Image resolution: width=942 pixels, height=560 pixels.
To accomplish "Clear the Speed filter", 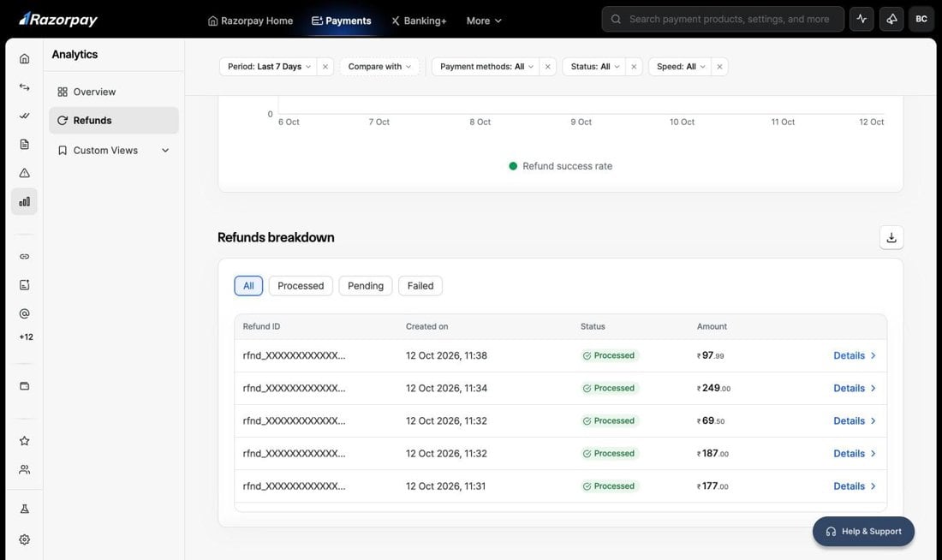I will (719, 67).
